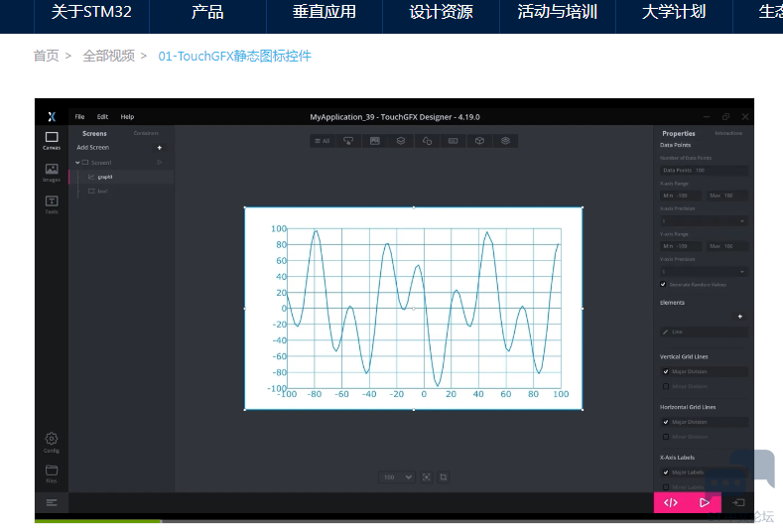Click the Add Screen label
This screenshot has width=783, height=532.
pos(93,147)
